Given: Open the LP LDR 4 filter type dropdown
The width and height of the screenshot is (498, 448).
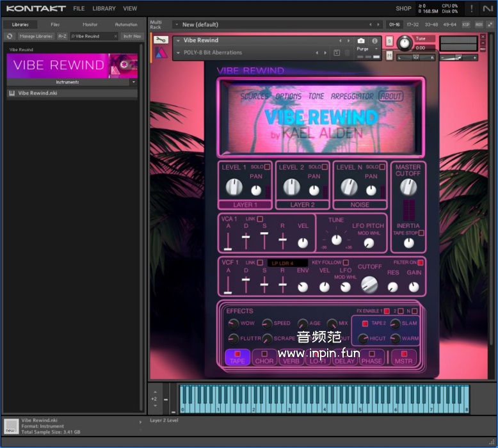Looking at the screenshot, I should pyautogui.click(x=287, y=263).
